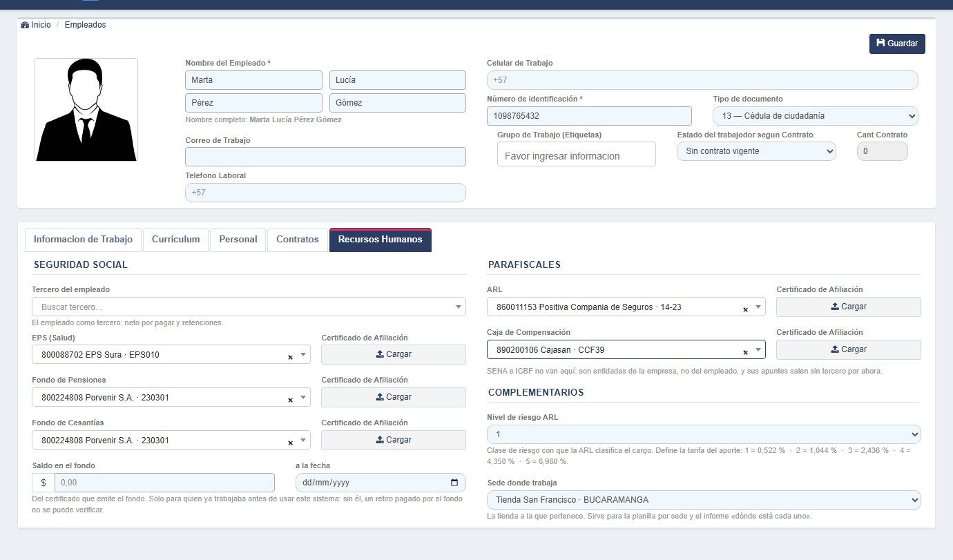
Task: Open the calendar picker in 'a la fecha'
Action: click(454, 483)
